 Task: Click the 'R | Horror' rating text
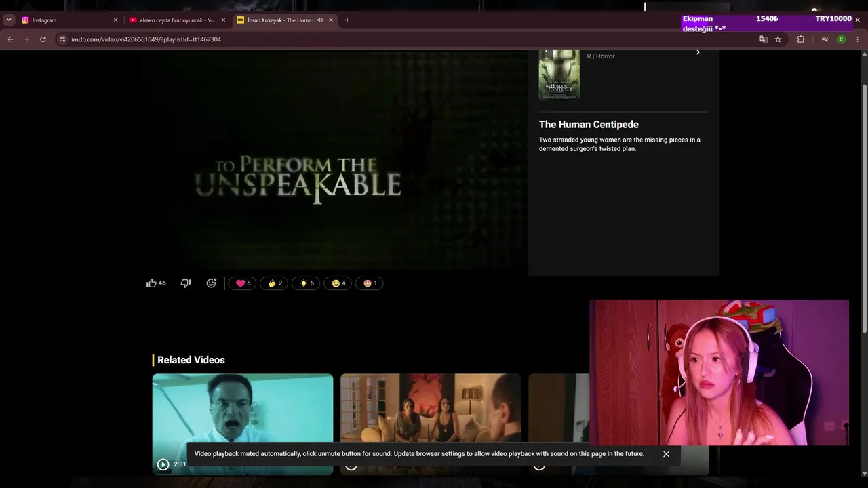click(601, 56)
